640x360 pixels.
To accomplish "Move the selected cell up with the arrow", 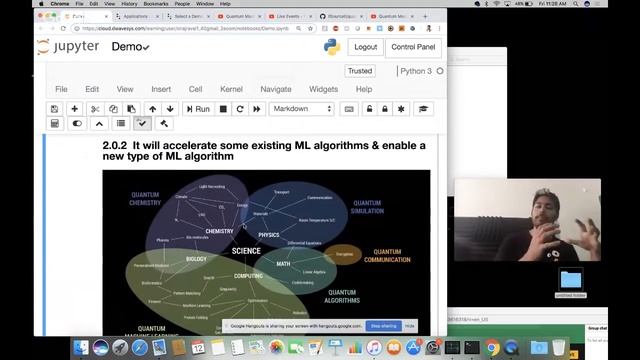I will click(x=152, y=109).
